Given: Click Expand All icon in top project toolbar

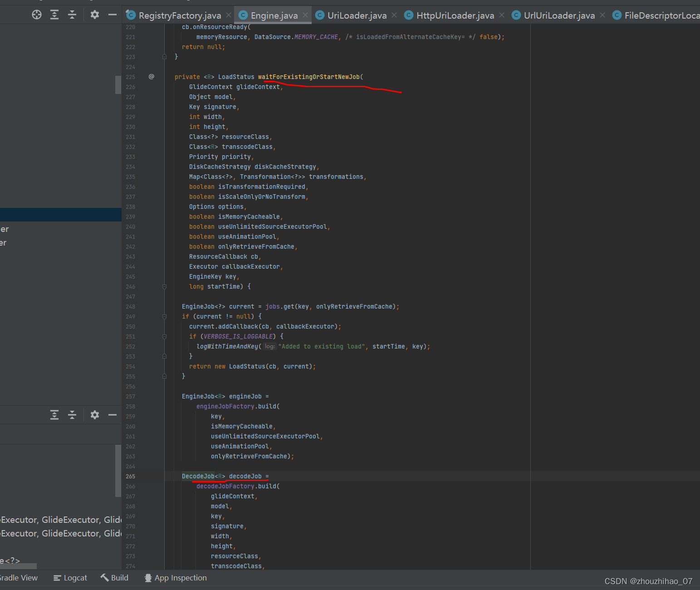Looking at the screenshot, I should click(54, 15).
